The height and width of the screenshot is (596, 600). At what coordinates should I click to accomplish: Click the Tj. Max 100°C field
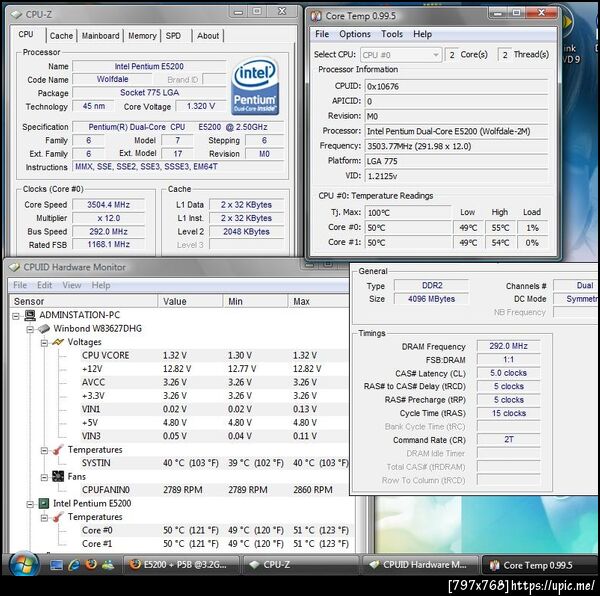pos(408,213)
